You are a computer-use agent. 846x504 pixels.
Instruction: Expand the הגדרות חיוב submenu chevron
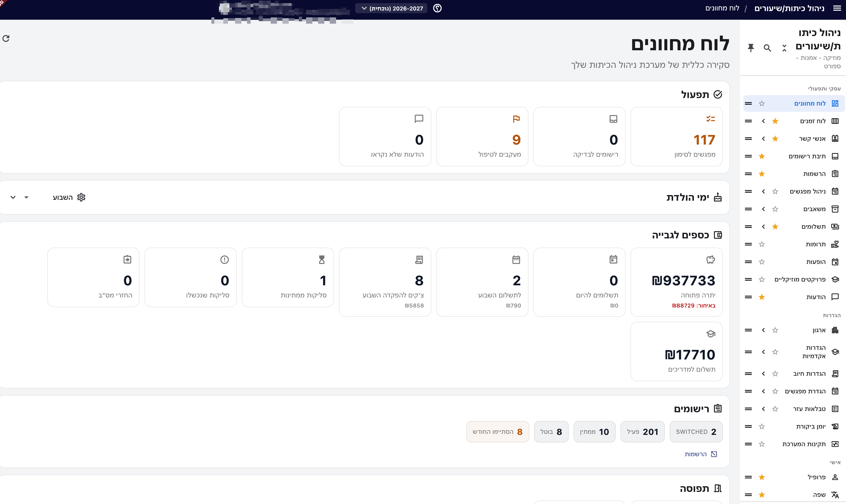click(763, 373)
